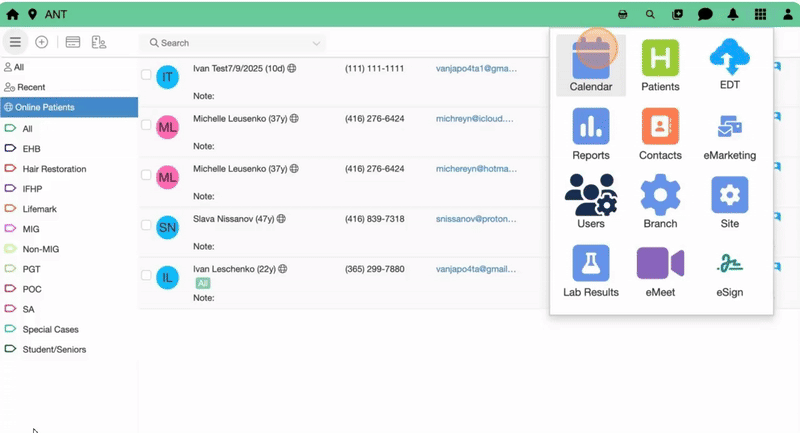This screenshot has height=433, width=800.
Task: Click Slava Nissanov's email address link
Action: point(475,219)
